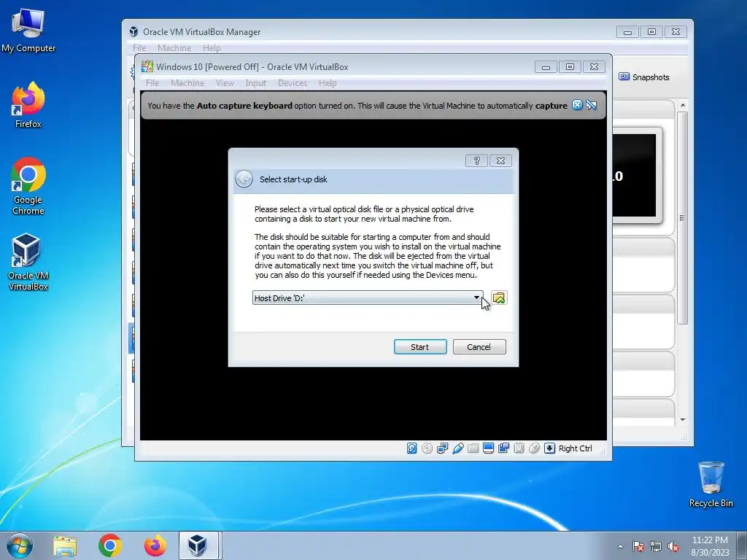Browse for a virtual optical disk file
This screenshot has width=747, height=560.
click(499, 298)
